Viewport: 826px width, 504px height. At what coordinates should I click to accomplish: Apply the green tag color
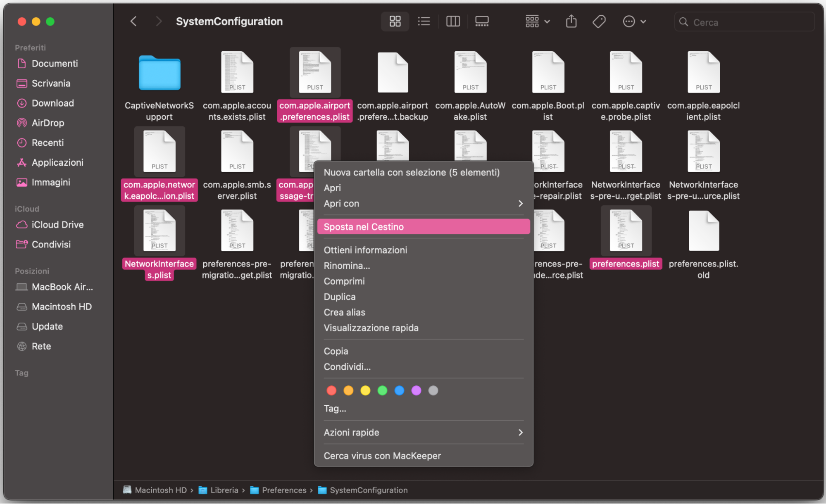(382, 390)
